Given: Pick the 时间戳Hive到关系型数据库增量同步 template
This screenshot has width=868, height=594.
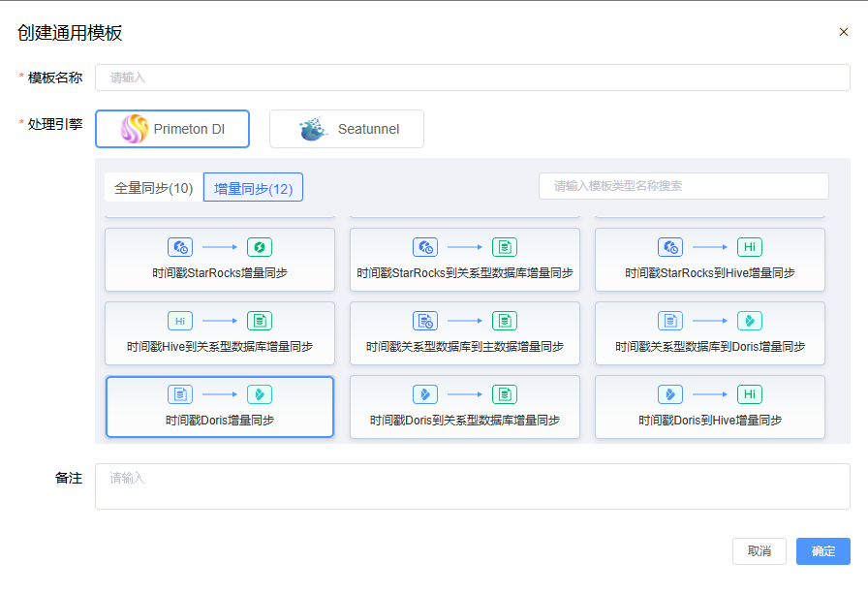Looking at the screenshot, I should [x=220, y=333].
